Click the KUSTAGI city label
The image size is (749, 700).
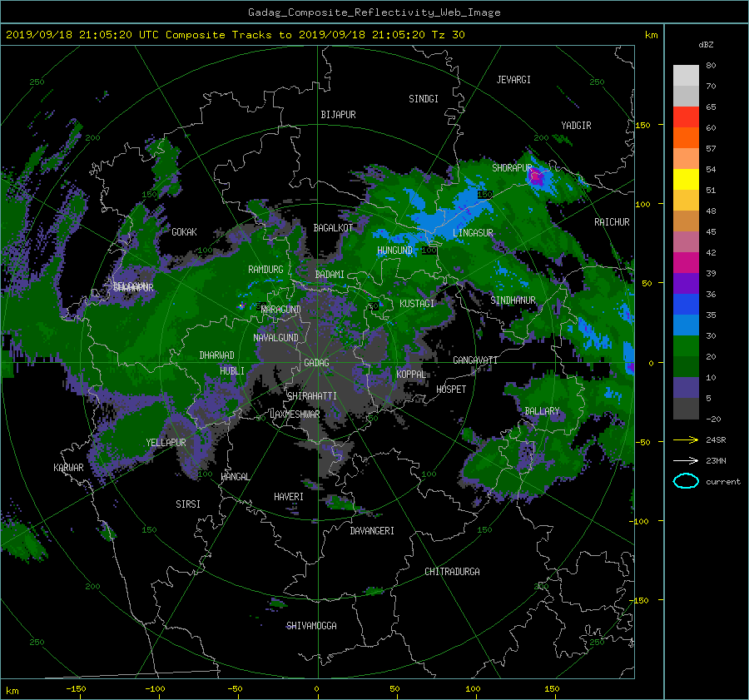tap(417, 304)
